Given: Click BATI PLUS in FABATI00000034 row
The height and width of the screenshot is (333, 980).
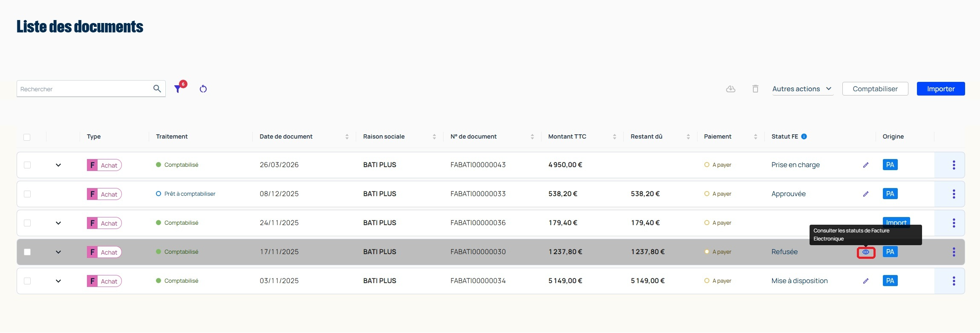Looking at the screenshot, I should click(x=380, y=281).
